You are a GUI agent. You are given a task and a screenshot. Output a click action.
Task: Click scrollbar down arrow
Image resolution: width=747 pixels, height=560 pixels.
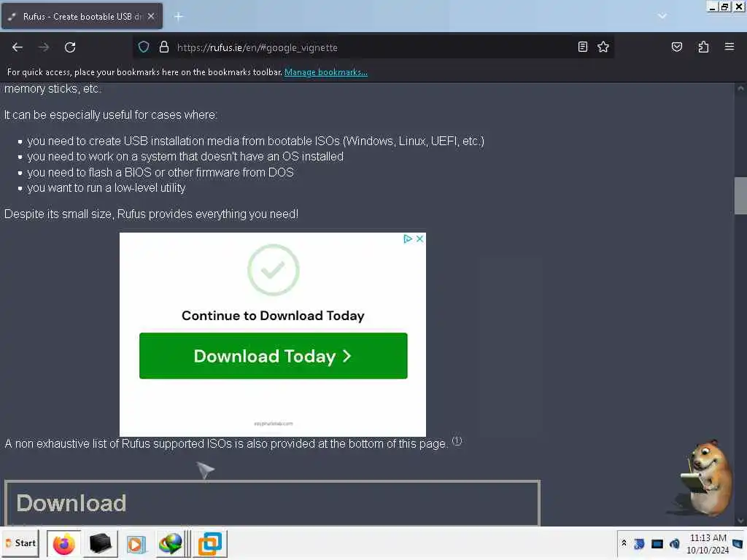click(x=740, y=521)
